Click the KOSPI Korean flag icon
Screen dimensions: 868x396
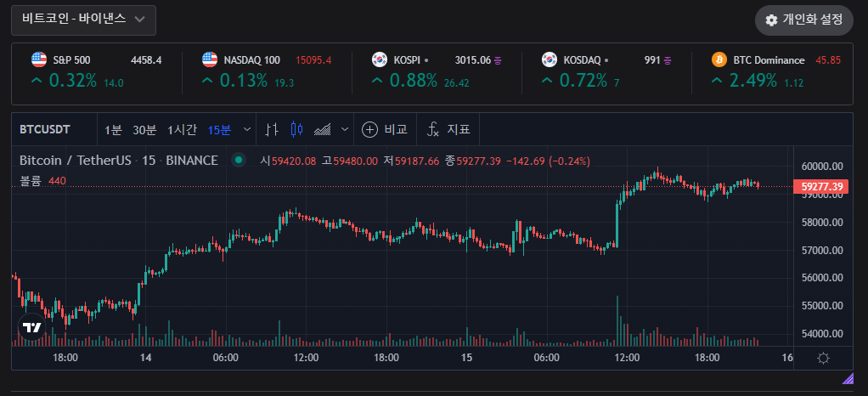pyautogui.click(x=379, y=59)
